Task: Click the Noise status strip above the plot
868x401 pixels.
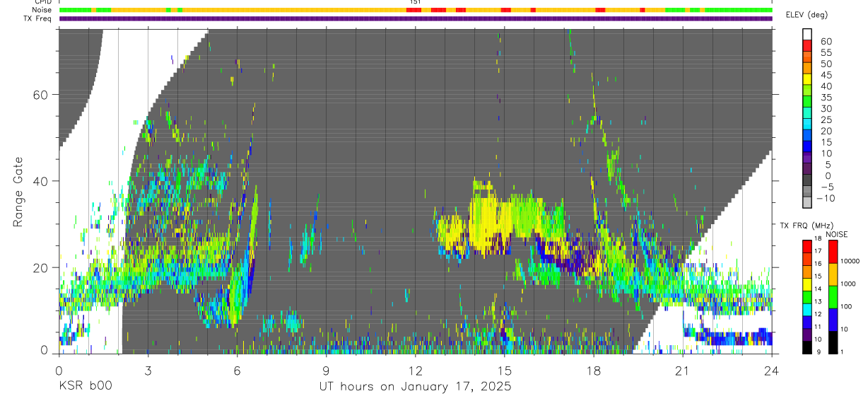Action: (416, 10)
